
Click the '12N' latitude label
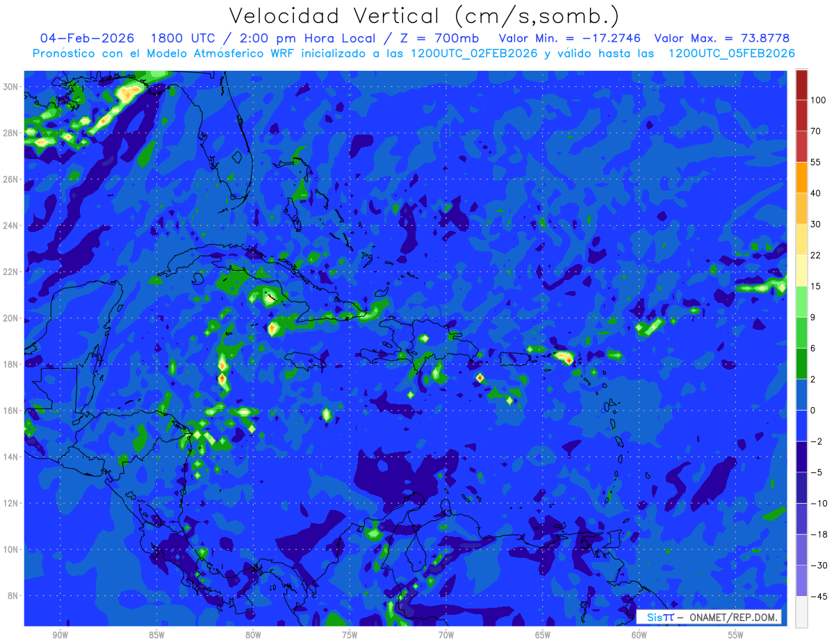pos(12,503)
